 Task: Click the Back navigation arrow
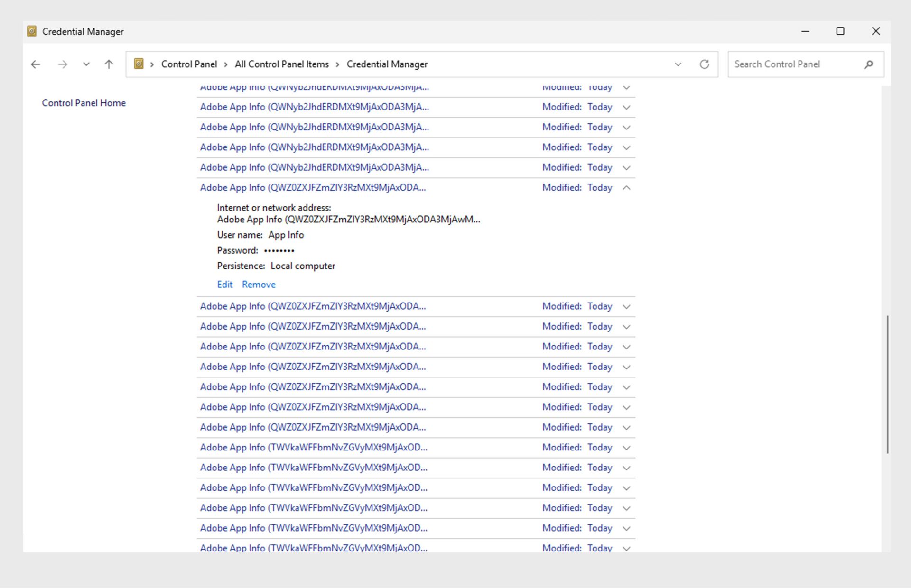tap(36, 64)
